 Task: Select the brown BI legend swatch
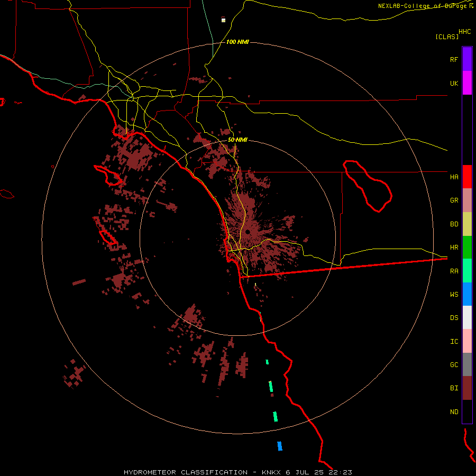[x=467, y=388]
